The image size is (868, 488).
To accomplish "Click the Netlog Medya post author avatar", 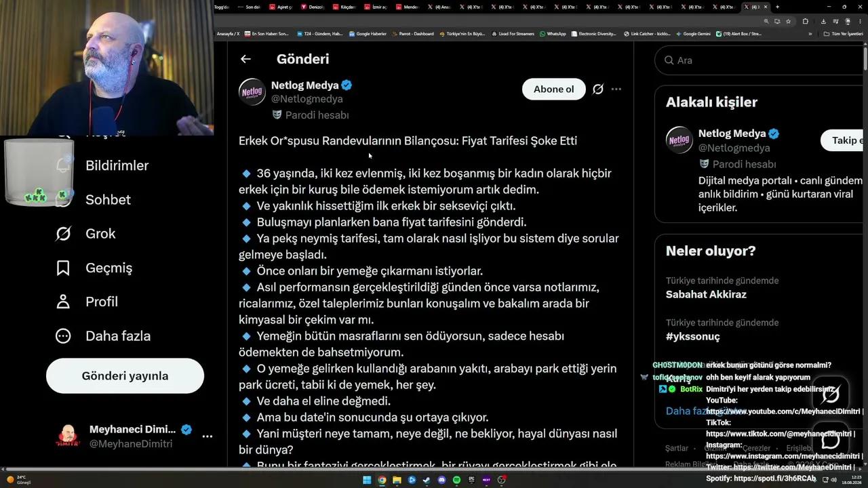I will [252, 92].
